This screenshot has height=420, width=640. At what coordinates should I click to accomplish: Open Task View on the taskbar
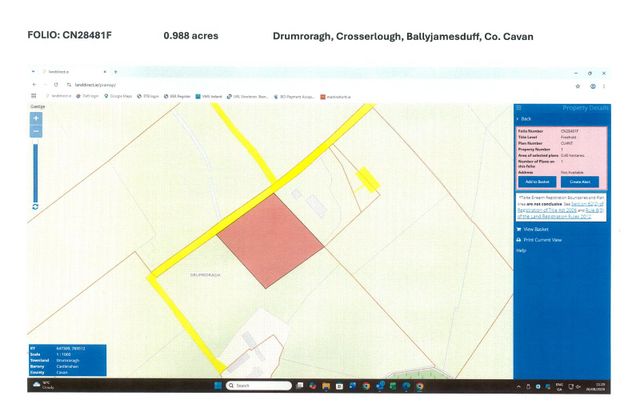pyautogui.click(x=300, y=386)
